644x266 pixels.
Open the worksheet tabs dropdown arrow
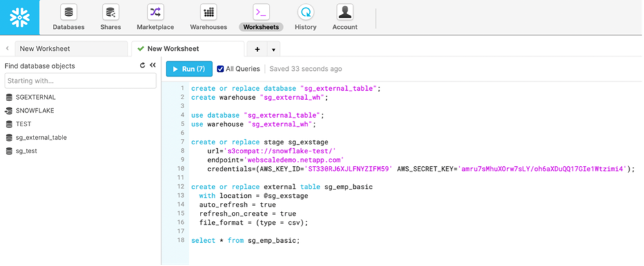273,50
